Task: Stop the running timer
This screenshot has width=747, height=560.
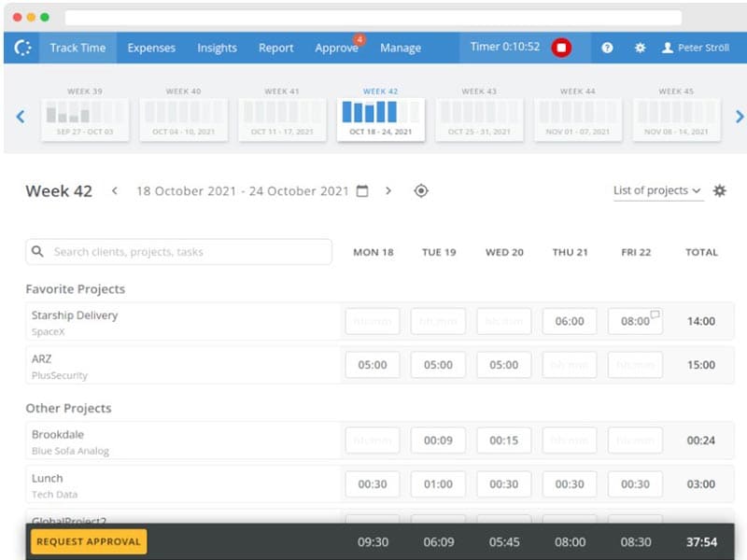Action: [x=560, y=48]
